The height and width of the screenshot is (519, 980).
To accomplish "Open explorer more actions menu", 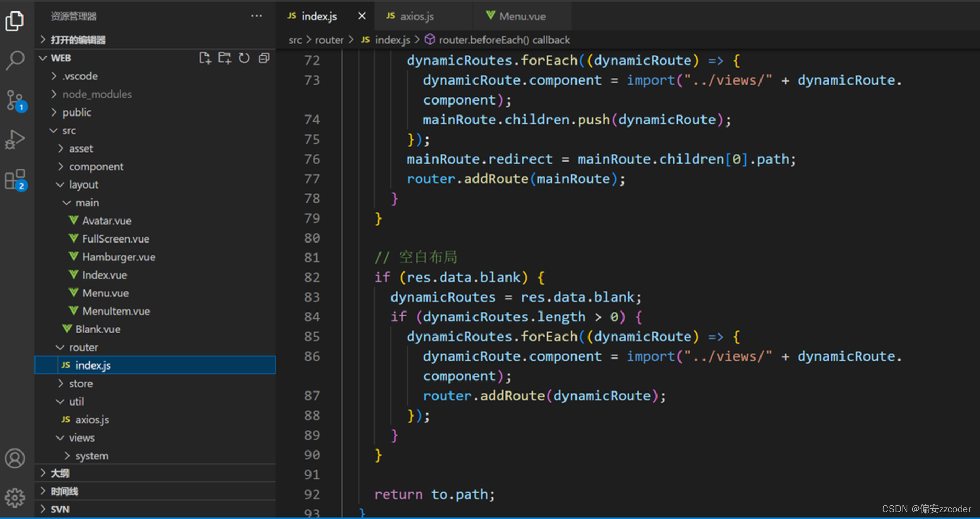I will (x=257, y=16).
